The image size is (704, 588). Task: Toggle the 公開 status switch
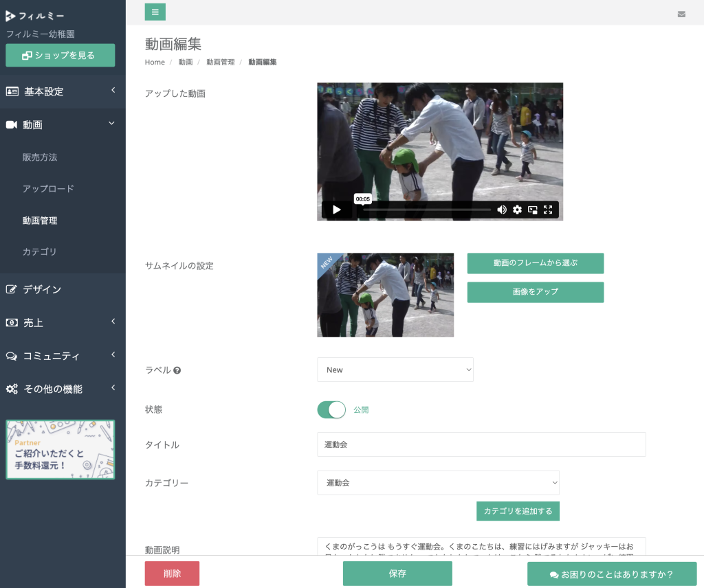[x=331, y=410]
